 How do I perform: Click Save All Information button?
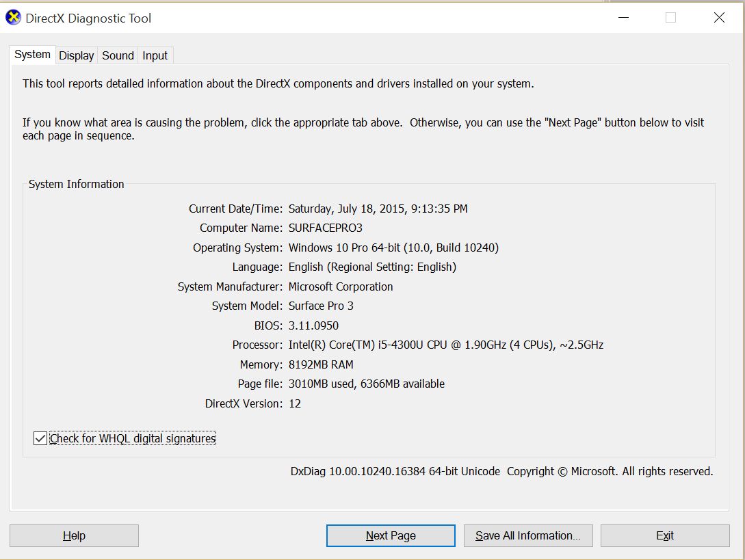(x=528, y=536)
